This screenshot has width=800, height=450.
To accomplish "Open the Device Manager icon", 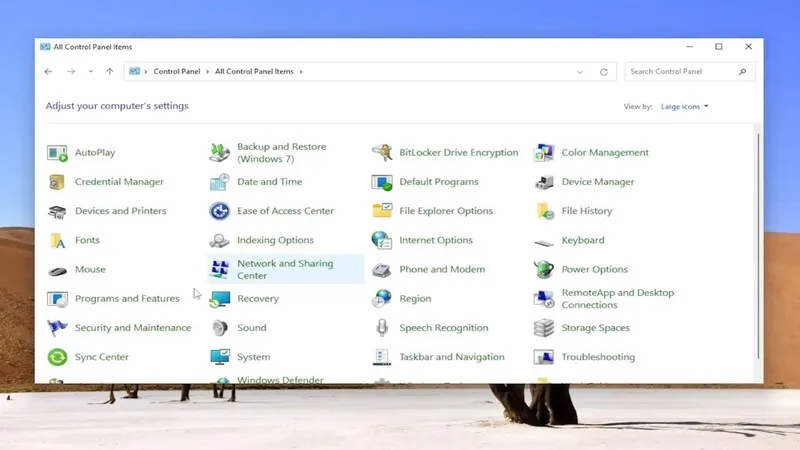I will 544,182.
